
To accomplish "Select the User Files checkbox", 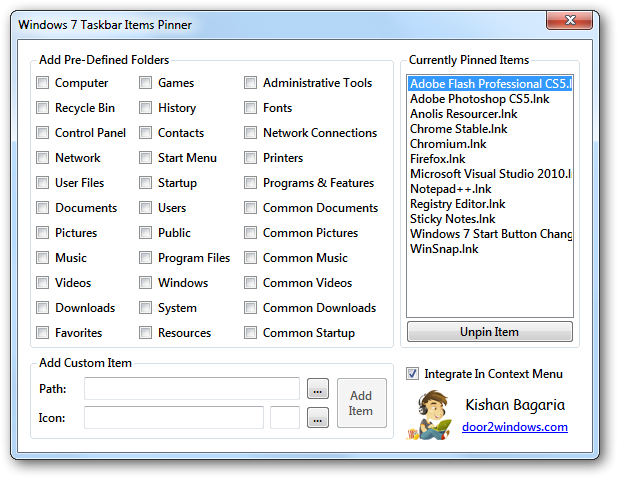I will click(43, 183).
